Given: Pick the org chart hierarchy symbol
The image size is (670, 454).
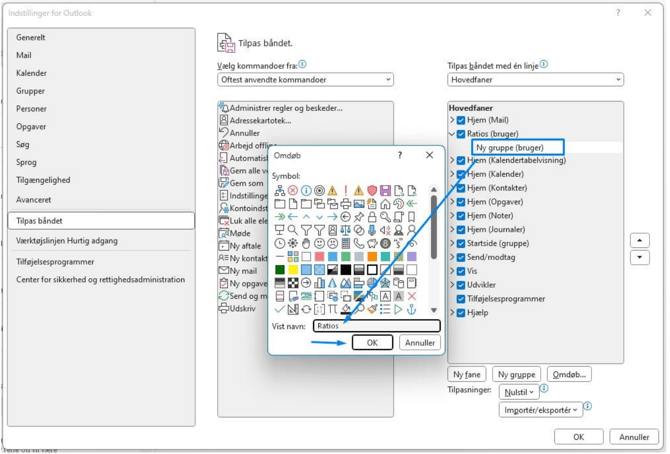Looking at the screenshot, I should click(280, 190).
